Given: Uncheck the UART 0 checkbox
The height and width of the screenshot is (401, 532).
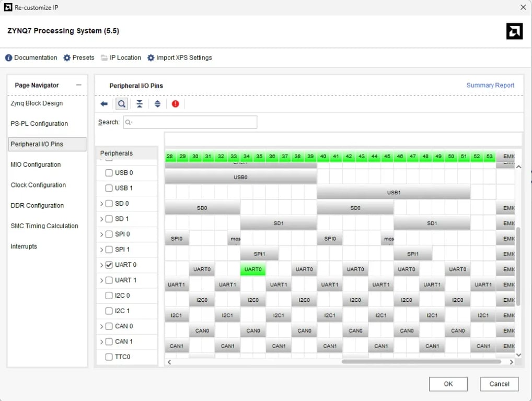Looking at the screenshot, I should pyautogui.click(x=109, y=265).
